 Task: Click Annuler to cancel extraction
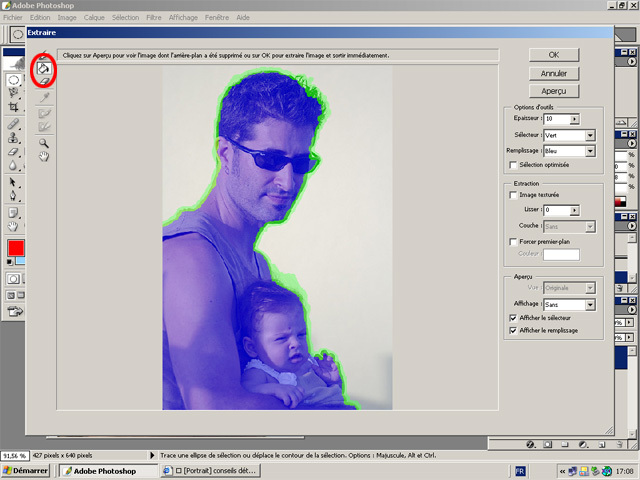pos(554,73)
